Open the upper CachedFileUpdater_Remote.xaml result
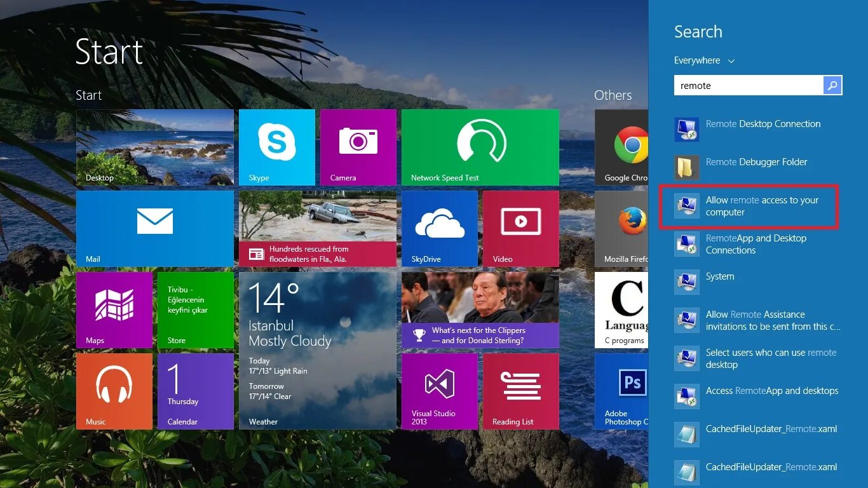This screenshot has height=488, width=868. (x=758, y=435)
